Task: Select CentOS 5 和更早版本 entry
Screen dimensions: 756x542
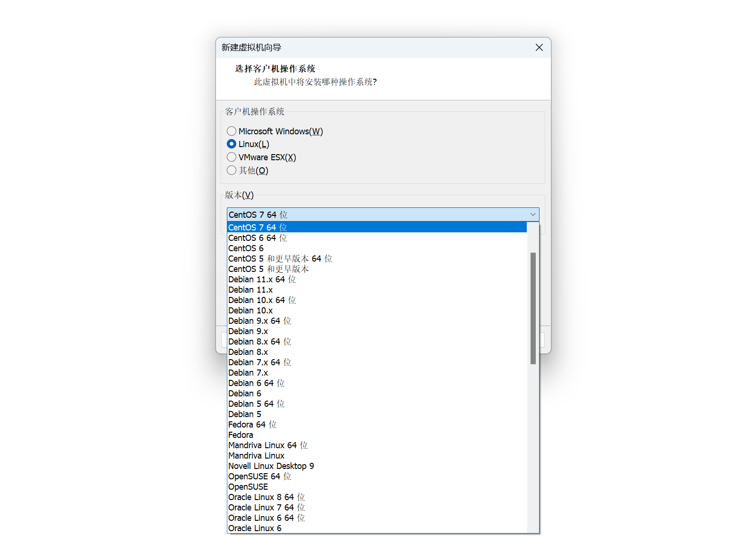Action: point(377,269)
